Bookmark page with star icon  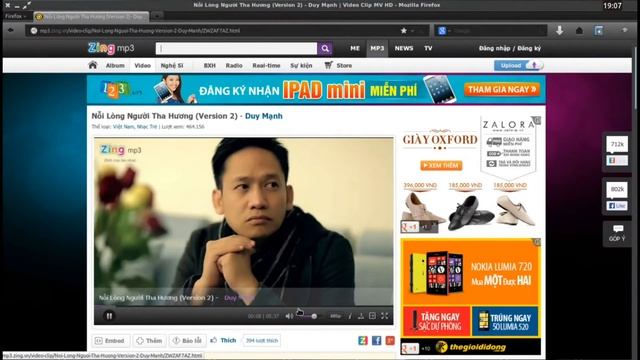[404, 31]
